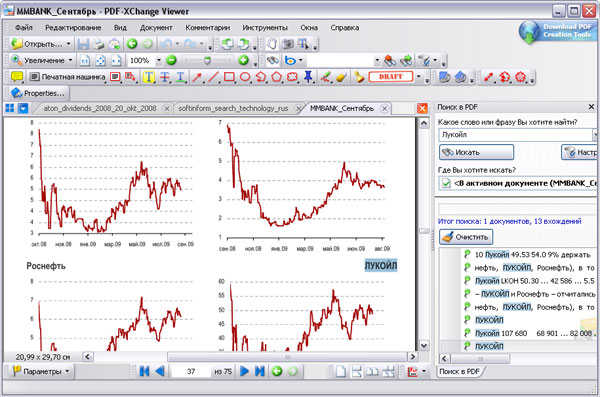Click the Actual Size 1:1 icon
The image size is (600, 397).
pyautogui.click(x=84, y=60)
